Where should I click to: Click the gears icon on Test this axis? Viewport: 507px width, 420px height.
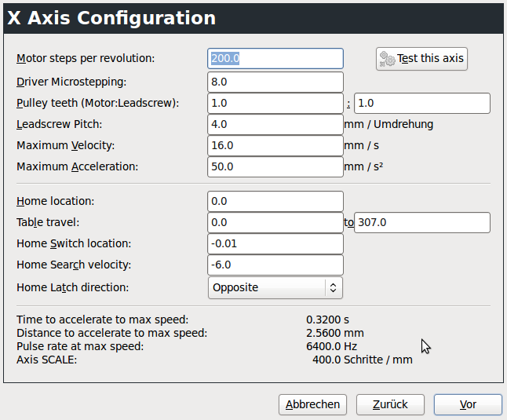coord(387,59)
